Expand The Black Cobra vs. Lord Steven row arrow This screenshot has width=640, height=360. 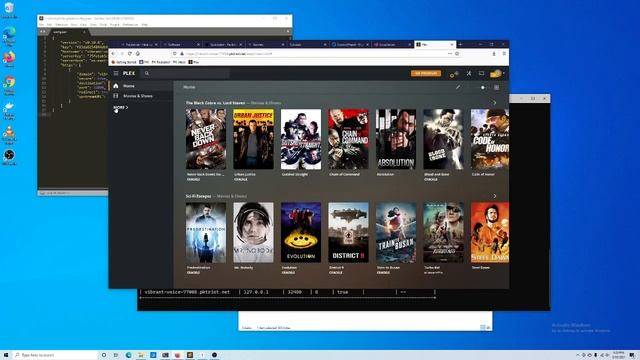click(495, 103)
